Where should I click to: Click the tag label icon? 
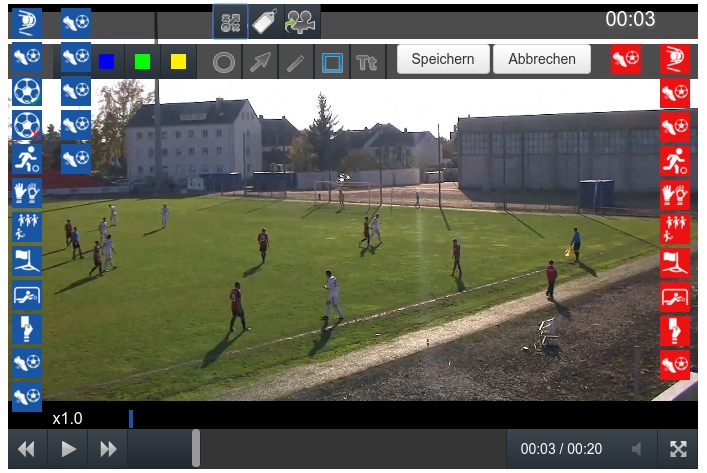tap(266, 22)
